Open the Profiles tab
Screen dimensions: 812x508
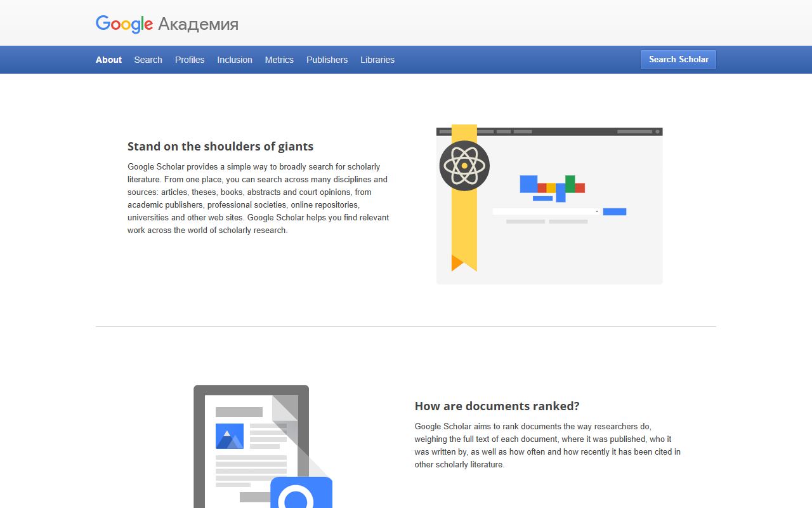click(x=190, y=60)
